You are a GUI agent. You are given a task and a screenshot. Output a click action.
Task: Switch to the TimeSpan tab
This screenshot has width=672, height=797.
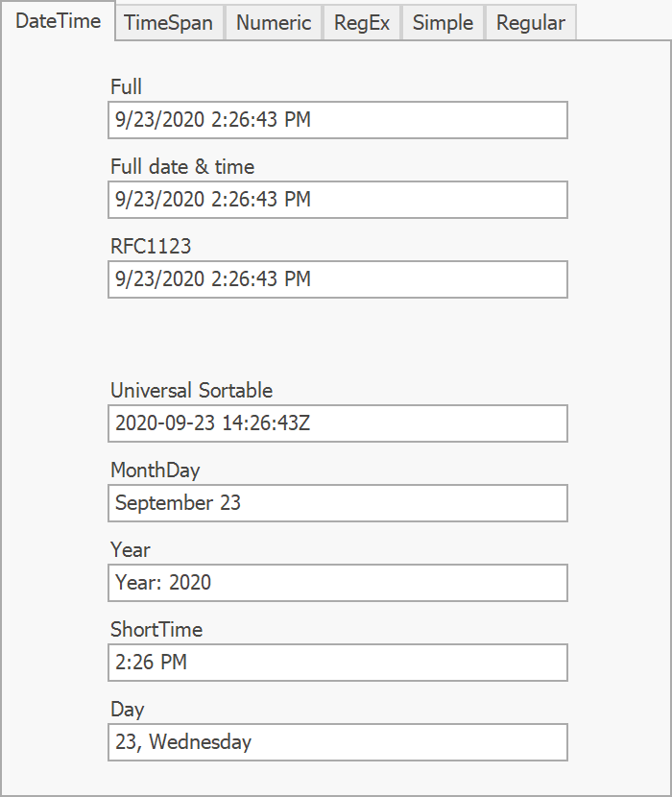[169, 23]
